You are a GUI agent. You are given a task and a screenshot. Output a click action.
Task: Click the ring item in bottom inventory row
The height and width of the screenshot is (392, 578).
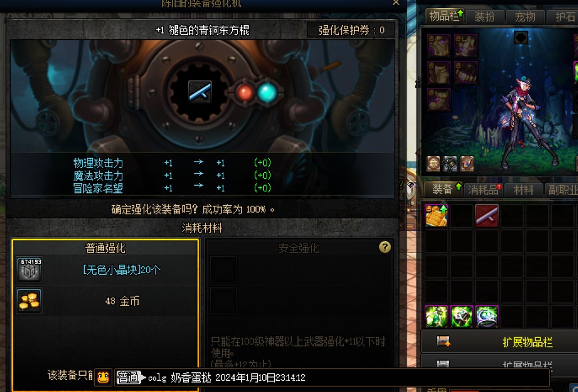coord(487,316)
